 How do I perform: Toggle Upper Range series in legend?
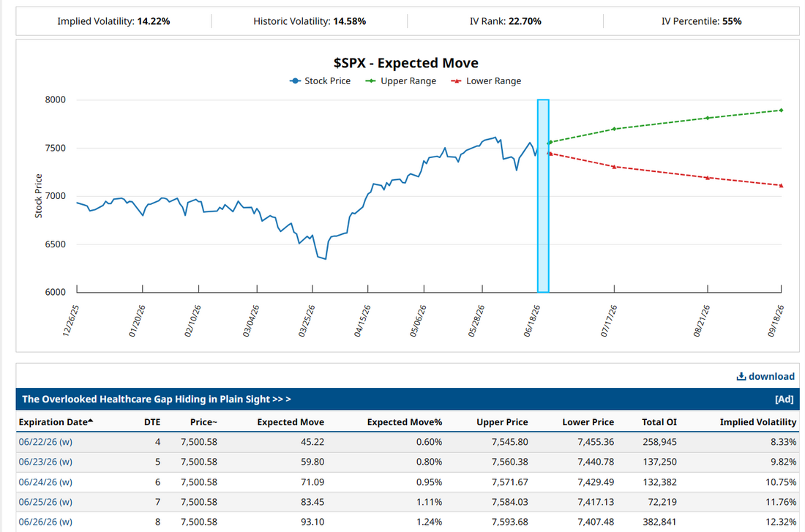point(400,81)
